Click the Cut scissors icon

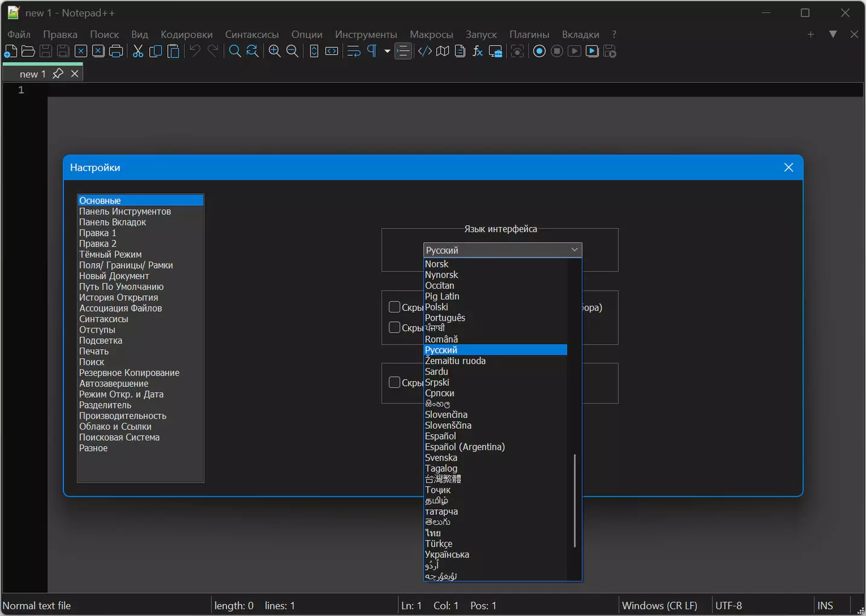tap(138, 51)
